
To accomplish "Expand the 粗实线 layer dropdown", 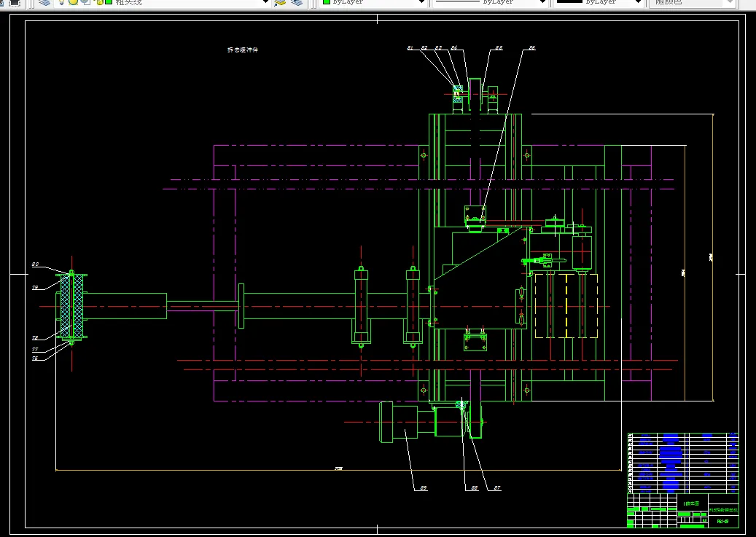I will point(266,2).
